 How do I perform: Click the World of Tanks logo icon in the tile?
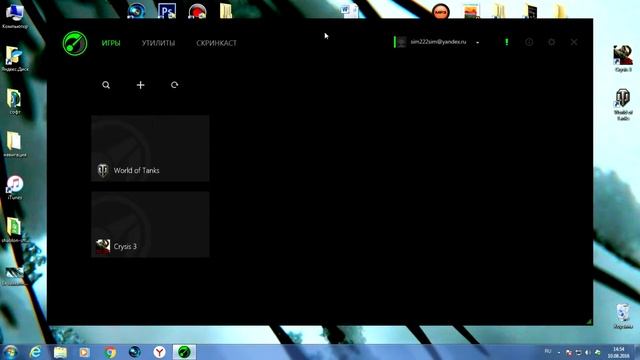[103, 170]
